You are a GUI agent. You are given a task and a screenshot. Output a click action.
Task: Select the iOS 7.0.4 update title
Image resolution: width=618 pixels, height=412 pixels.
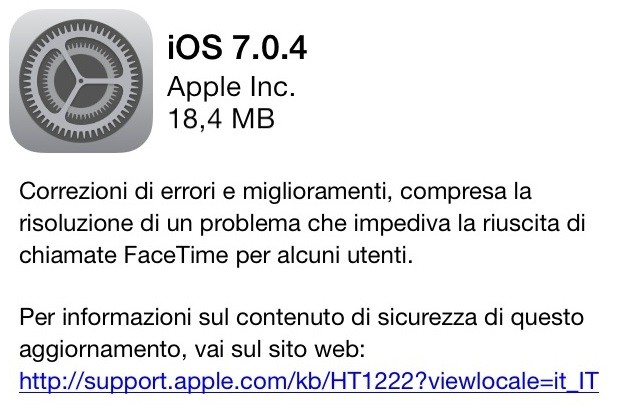(237, 48)
